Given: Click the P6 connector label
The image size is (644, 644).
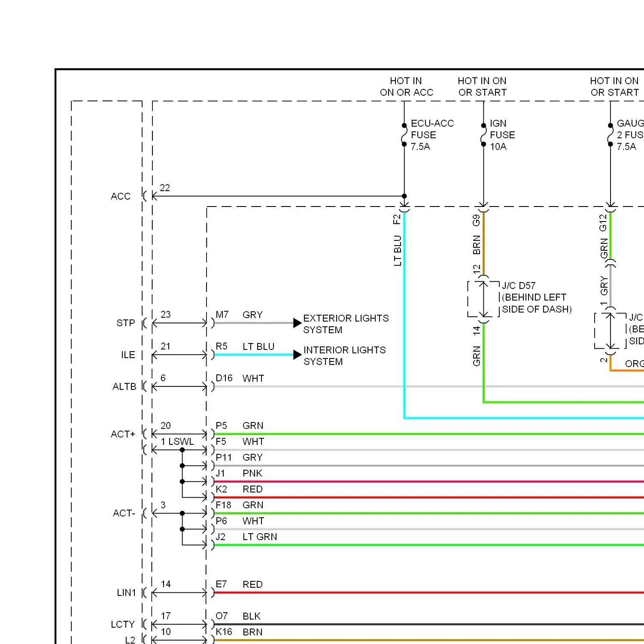Looking at the screenshot, I should click(221, 521).
